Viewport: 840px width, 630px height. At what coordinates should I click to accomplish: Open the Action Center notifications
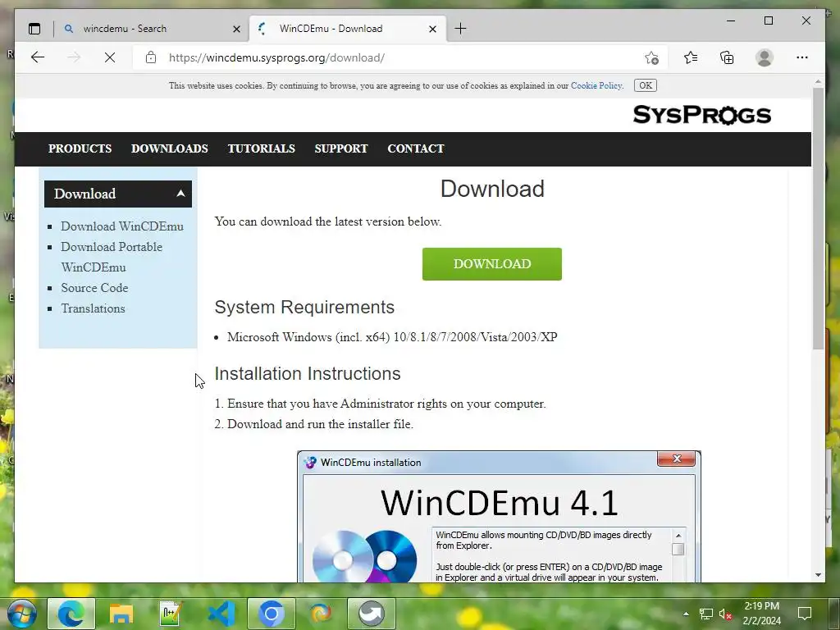point(805,614)
